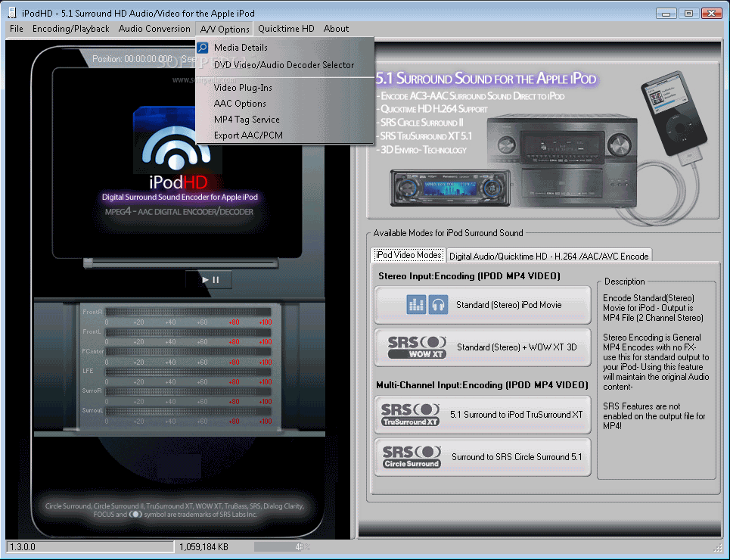Launch MP4 Tag Service
Image resolution: width=730 pixels, height=560 pixels.
click(x=285, y=120)
